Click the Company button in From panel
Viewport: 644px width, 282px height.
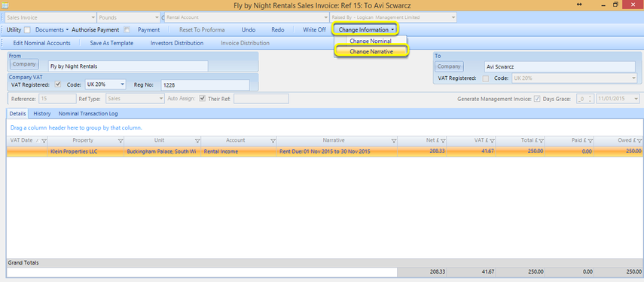pyautogui.click(x=24, y=64)
